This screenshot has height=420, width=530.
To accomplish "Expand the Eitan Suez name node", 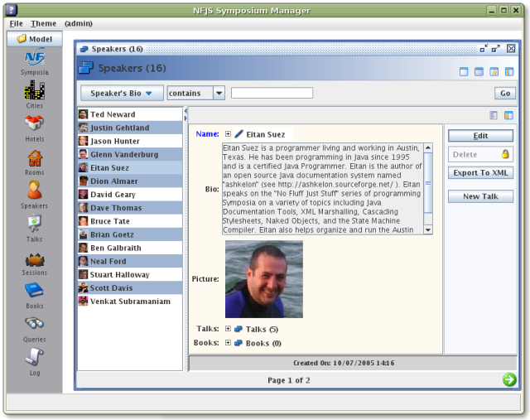I will click(228, 133).
